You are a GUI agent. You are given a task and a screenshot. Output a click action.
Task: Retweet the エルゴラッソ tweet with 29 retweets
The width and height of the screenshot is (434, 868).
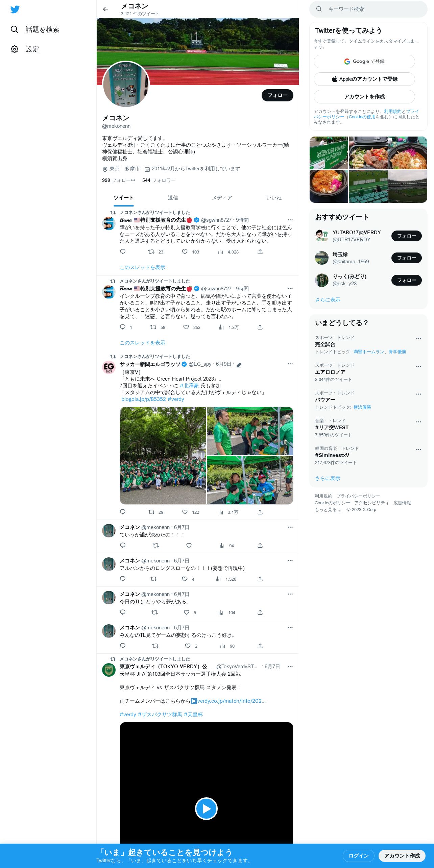pyautogui.click(x=155, y=512)
